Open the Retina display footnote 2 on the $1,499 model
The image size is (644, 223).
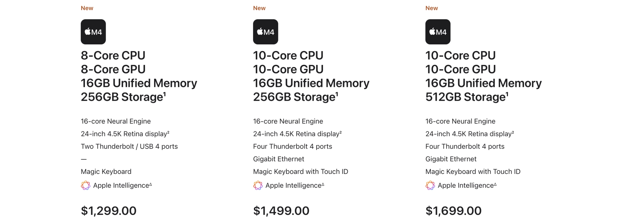coord(341,133)
